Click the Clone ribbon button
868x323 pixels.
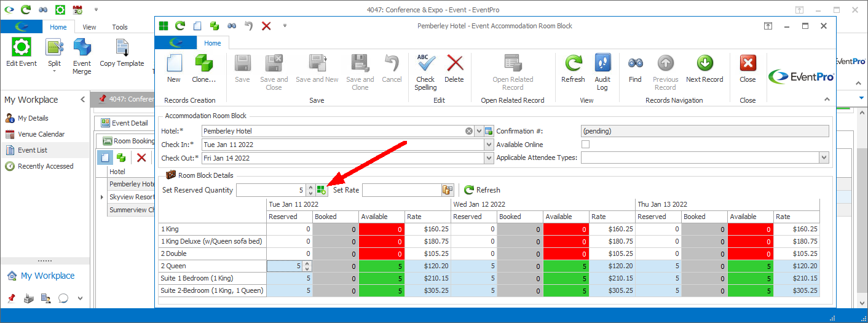[203, 68]
